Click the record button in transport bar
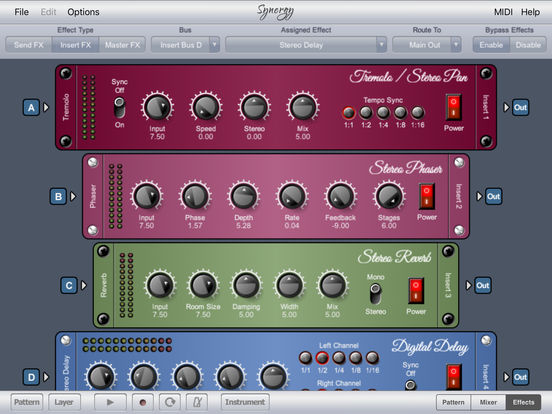552x414 pixels. click(x=143, y=402)
